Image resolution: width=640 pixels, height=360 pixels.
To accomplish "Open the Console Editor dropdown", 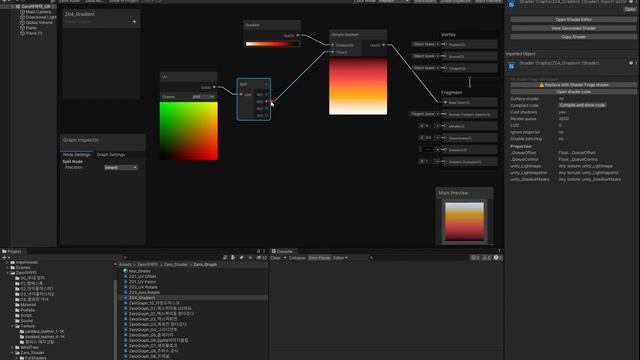I will [340, 258].
